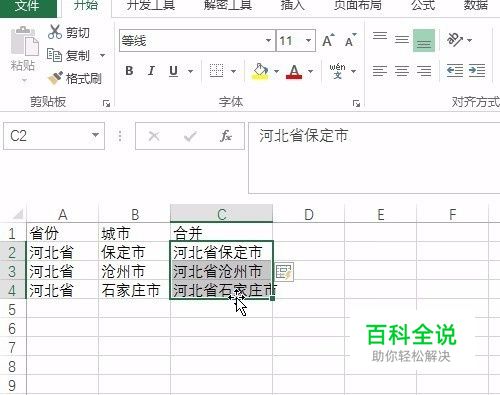The width and height of the screenshot is (500, 395).
Task: Open the font color dropdown arrow
Action: click(x=310, y=71)
